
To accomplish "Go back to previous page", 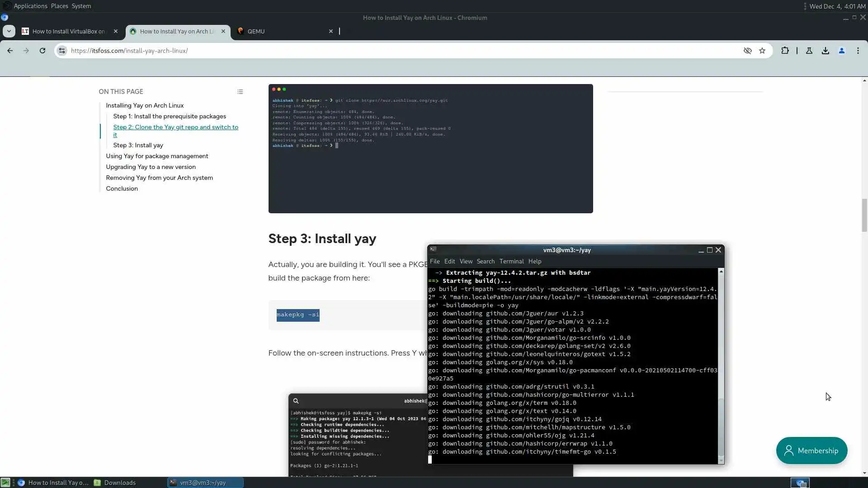I will coord(10,51).
